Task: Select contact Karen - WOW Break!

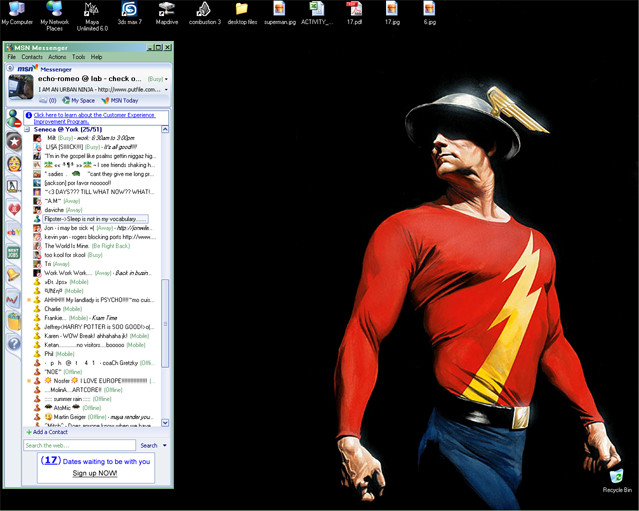Action: (91, 336)
